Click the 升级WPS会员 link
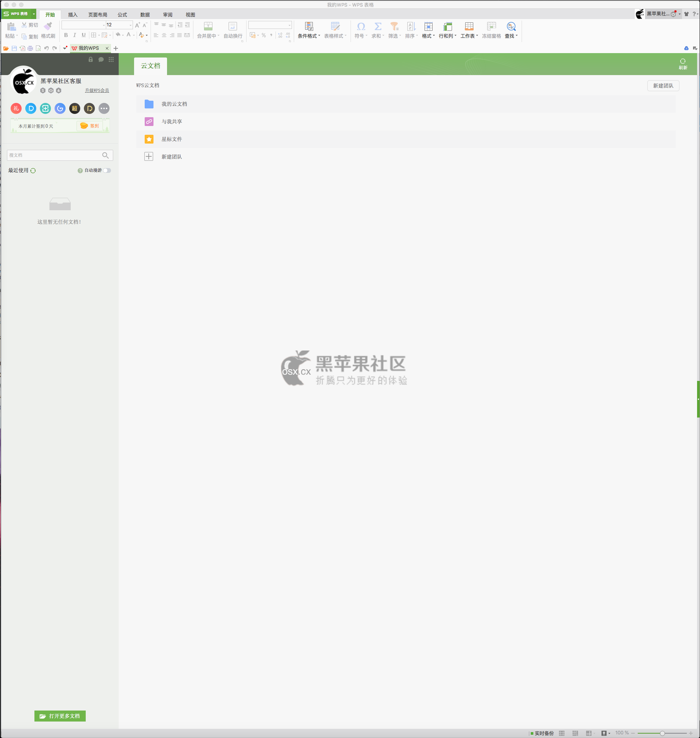This screenshot has height=738, width=700. click(97, 90)
